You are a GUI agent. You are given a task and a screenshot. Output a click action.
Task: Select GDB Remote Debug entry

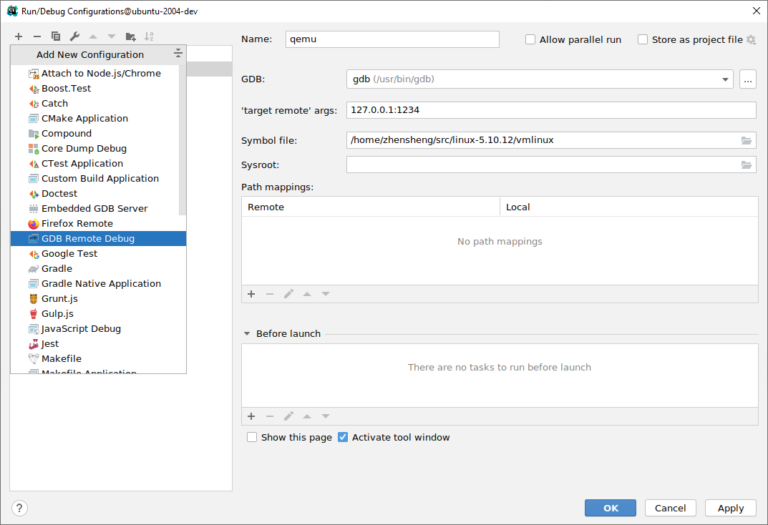98,239
